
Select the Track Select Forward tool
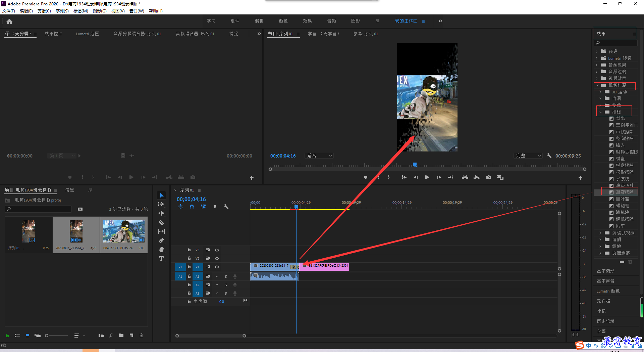pos(161,204)
